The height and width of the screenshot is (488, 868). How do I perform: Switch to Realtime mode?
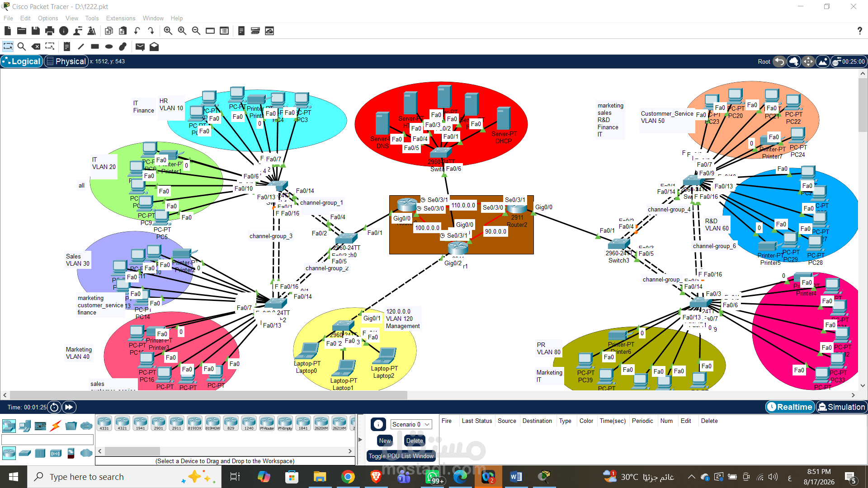(x=790, y=407)
